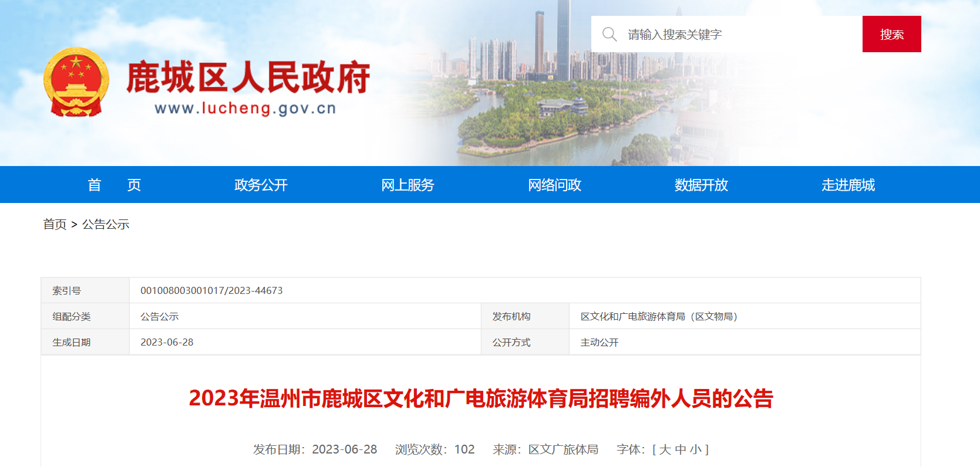This screenshot has height=467, width=980.
Task: Open the 数据开放 navigation item
Action: 702,185
